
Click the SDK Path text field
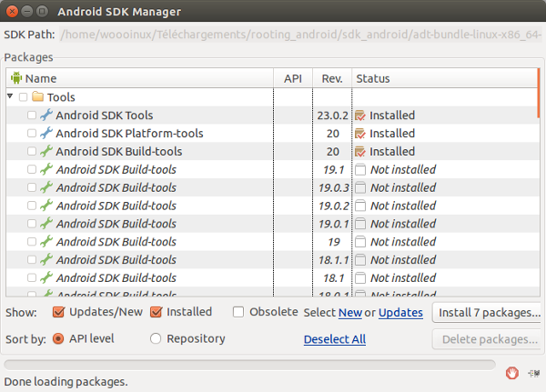coord(301,35)
